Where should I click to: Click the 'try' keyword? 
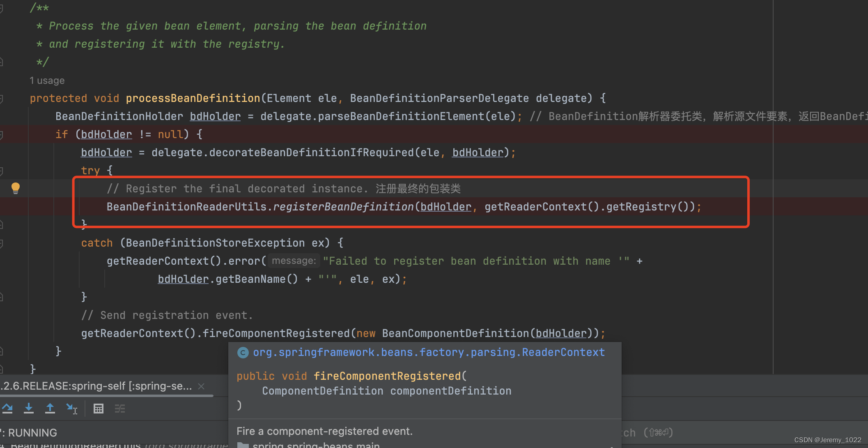[90, 171]
